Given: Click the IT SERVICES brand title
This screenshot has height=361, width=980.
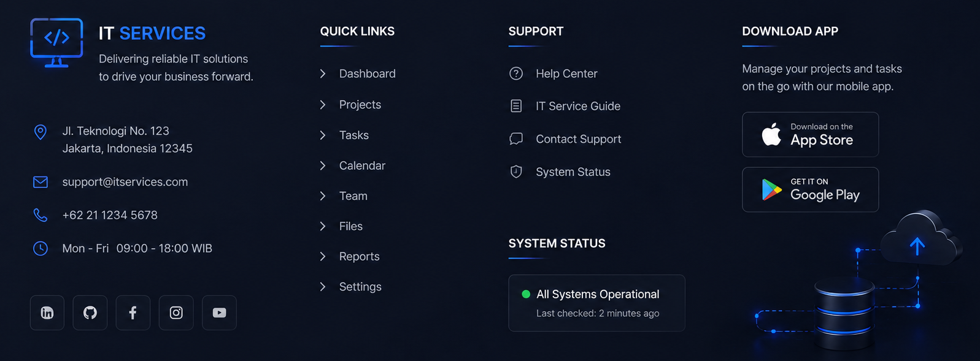Looking at the screenshot, I should [x=152, y=33].
